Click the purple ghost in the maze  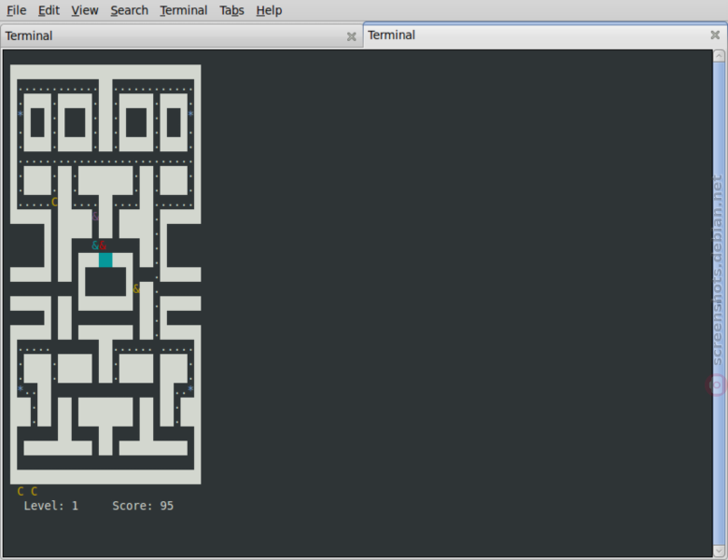(x=95, y=216)
